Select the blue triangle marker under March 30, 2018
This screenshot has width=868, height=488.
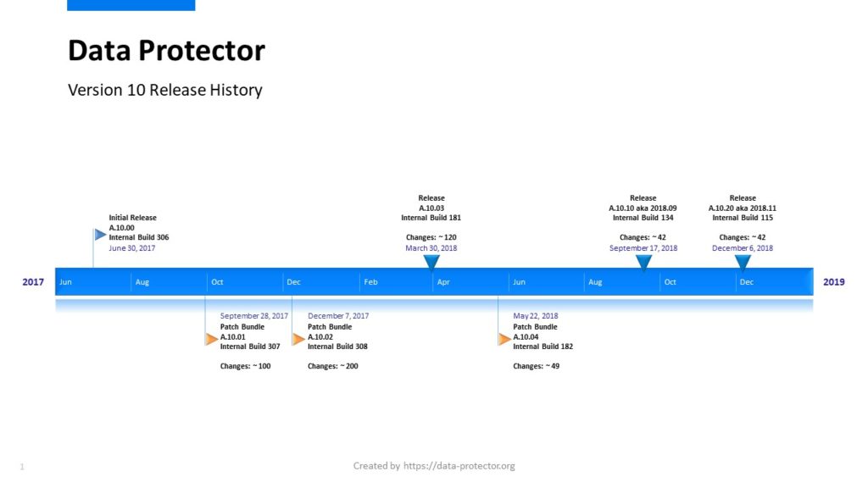click(431, 263)
